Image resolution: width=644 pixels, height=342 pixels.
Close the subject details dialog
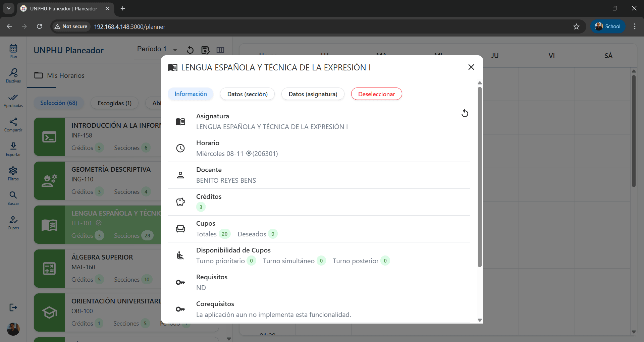(471, 67)
